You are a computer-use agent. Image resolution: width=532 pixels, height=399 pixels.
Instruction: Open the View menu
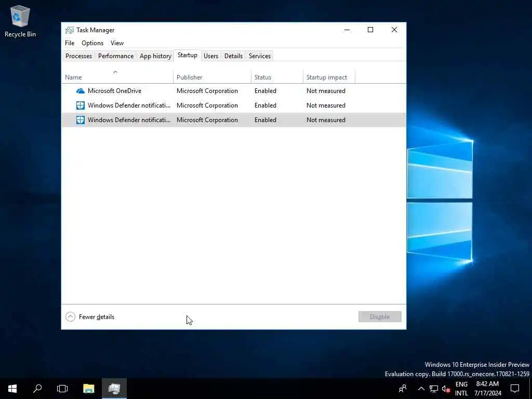pyautogui.click(x=117, y=43)
